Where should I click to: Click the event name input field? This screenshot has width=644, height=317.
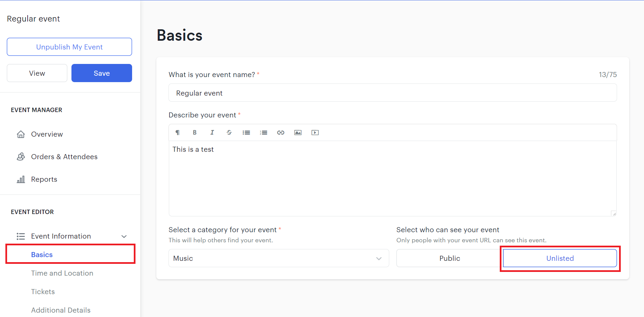[x=393, y=93]
